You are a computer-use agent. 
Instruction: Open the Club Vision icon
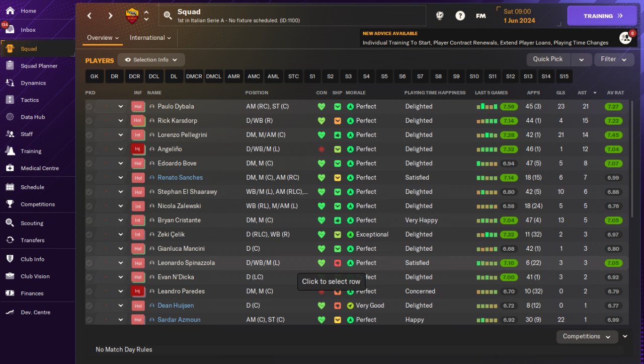(x=10, y=276)
